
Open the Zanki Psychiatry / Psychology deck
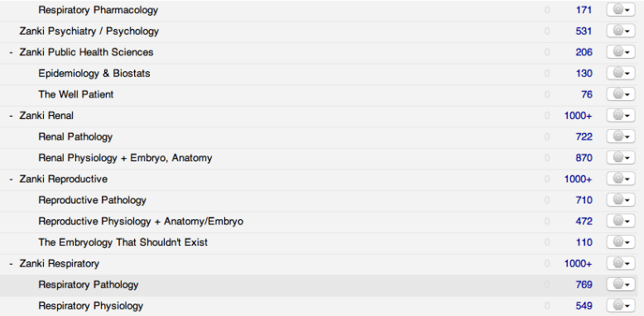(x=89, y=31)
